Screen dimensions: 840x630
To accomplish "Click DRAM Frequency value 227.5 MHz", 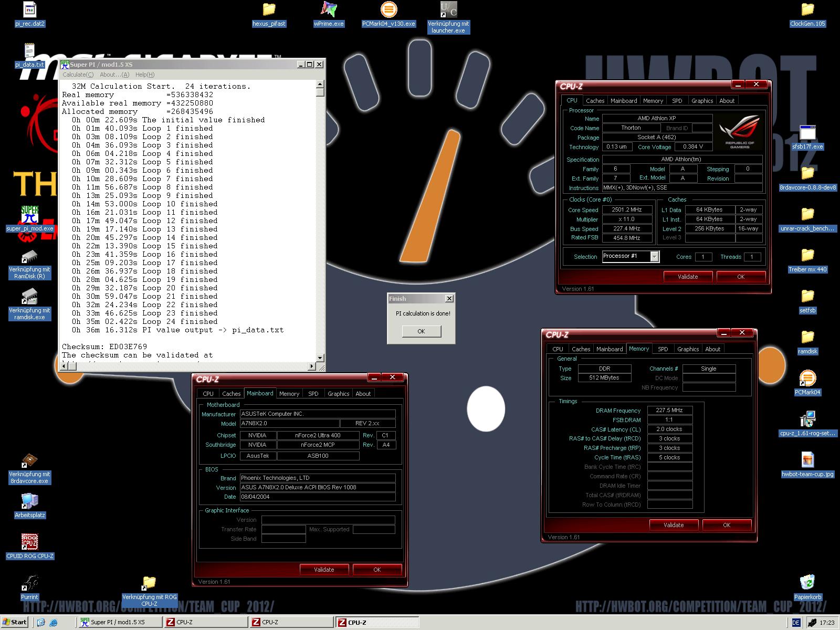I will (x=669, y=411).
